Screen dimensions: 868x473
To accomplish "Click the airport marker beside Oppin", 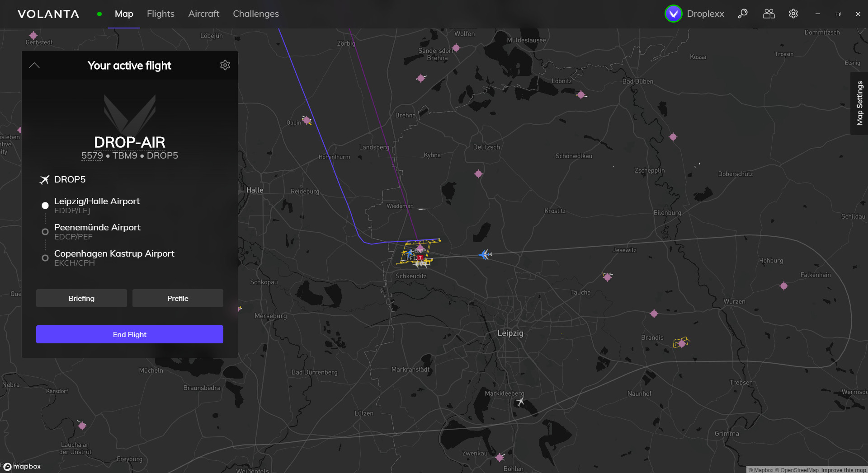I will pos(307,120).
